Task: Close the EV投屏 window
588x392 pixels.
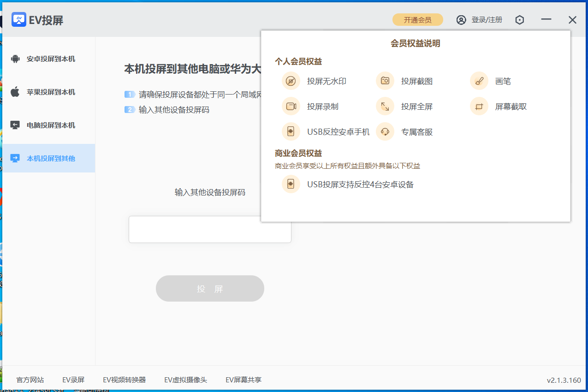Action: coord(572,20)
